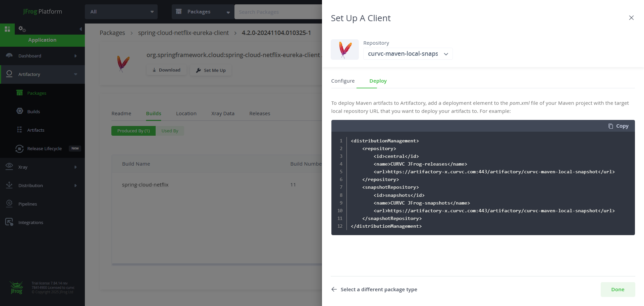
Task: Click the Integrations icon
Action: click(x=9, y=222)
